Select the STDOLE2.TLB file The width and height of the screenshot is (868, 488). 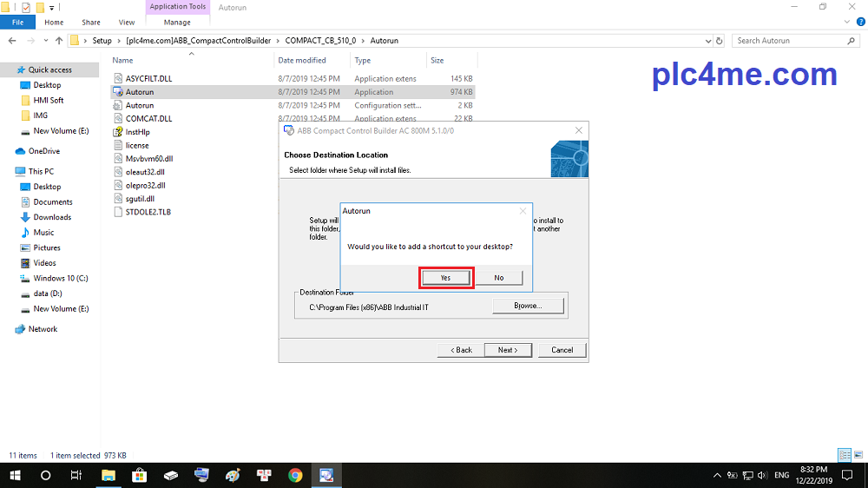click(148, 212)
